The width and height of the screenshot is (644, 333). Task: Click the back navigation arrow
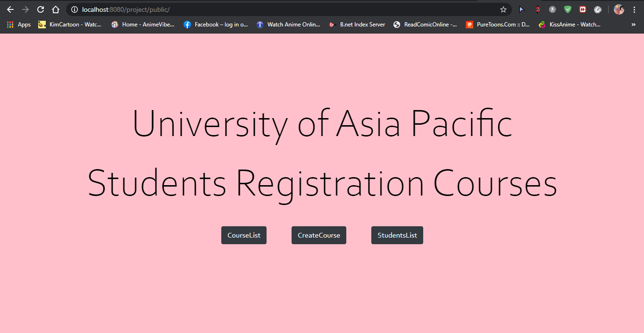coord(10,9)
